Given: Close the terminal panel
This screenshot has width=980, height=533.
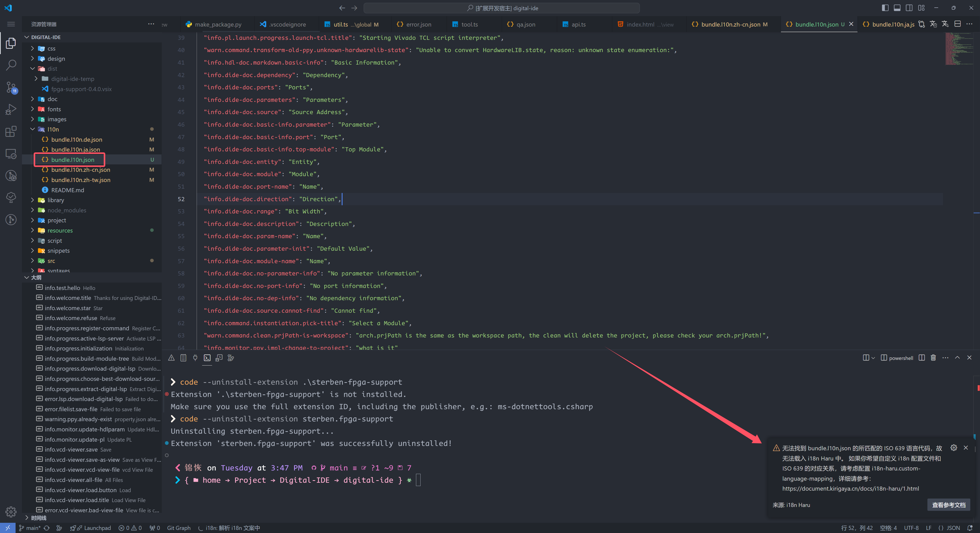Looking at the screenshot, I should click(x=969, y=358).
